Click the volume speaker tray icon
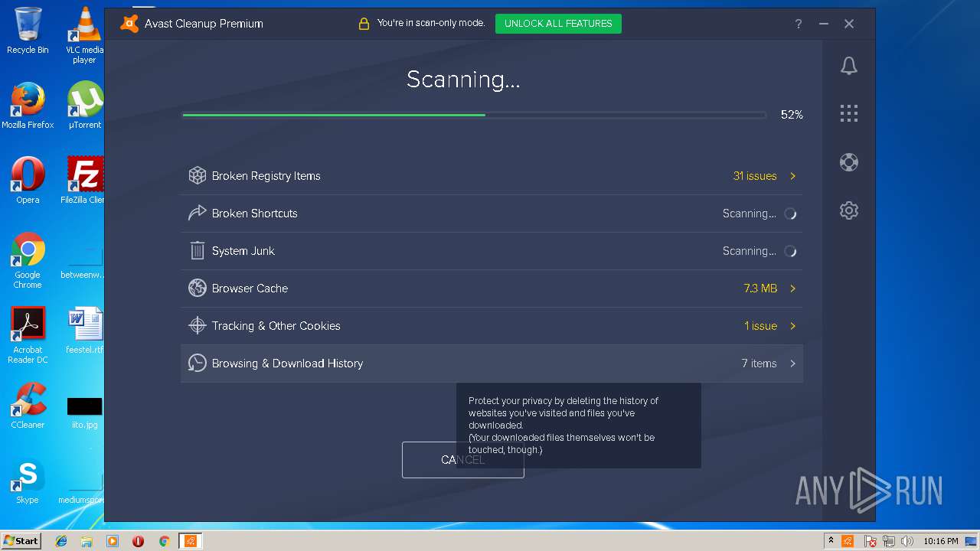This screenshot has height=551, width=980. 907,541
